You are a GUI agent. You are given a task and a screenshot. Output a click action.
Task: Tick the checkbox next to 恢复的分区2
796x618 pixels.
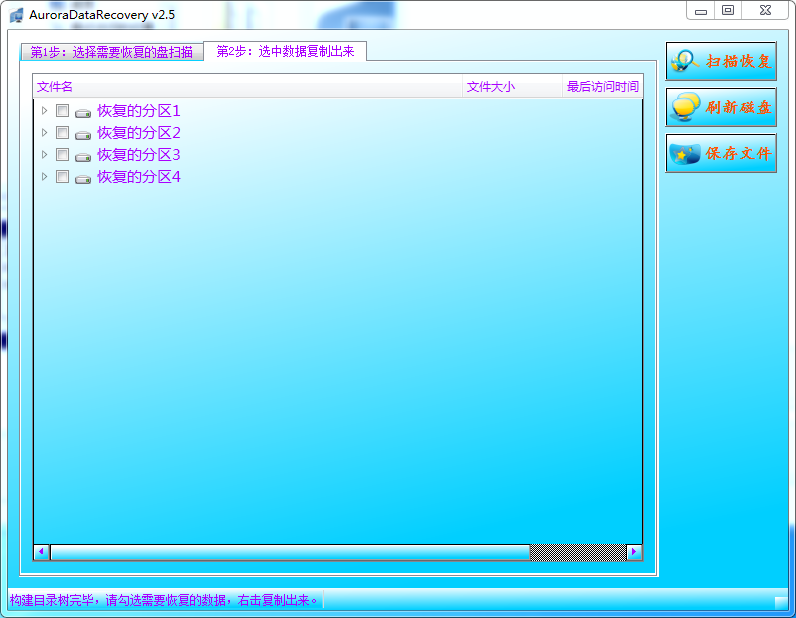click(x=62, y=133)
